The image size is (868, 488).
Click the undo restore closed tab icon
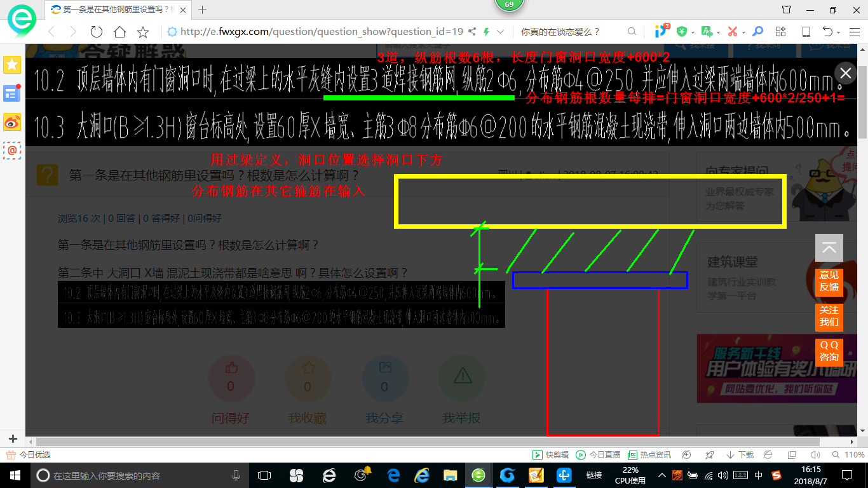point(827,32)
